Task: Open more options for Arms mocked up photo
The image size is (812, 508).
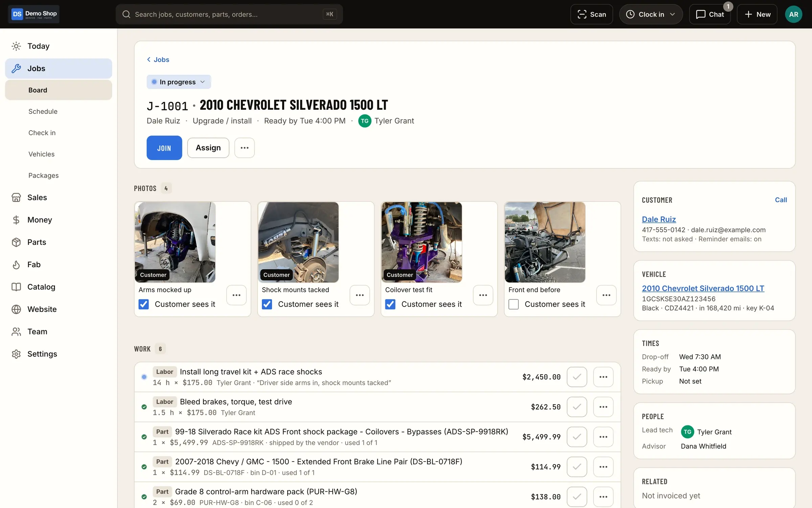Action: pos(236,295)
